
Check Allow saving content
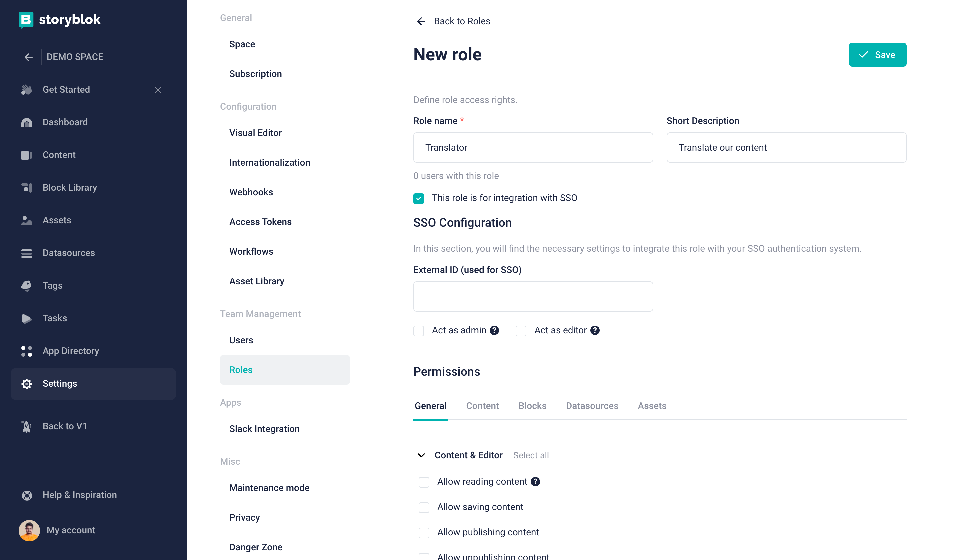coord(424,507)
